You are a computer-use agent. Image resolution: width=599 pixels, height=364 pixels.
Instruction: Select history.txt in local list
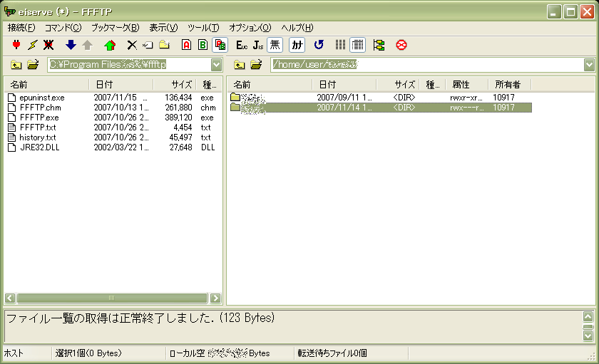point(38,137)
